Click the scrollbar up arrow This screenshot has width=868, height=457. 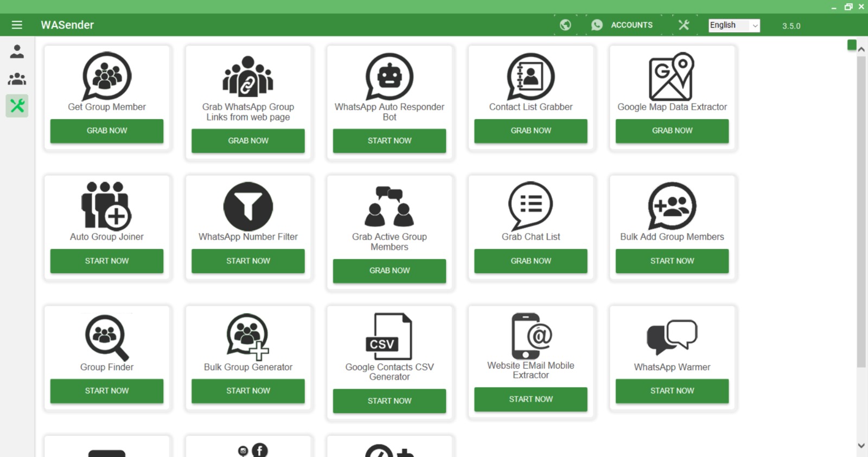(861, 49)
